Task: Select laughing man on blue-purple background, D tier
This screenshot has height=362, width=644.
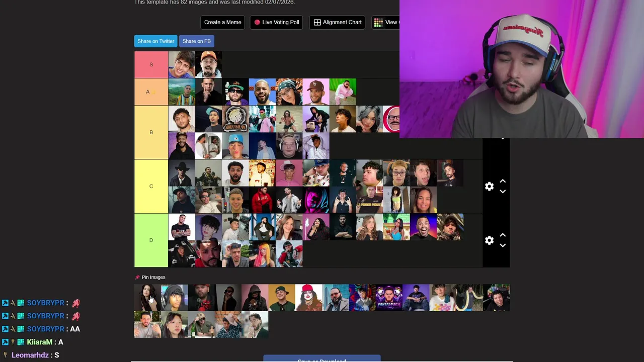Action: (423, 227)
